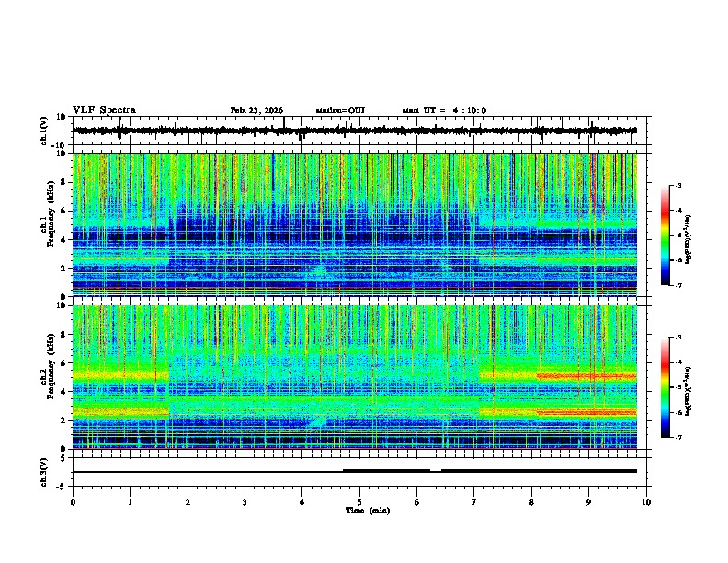Click the "1" tick on the time axis
This screenshot has height=563, width=728.
pos(130,502)
